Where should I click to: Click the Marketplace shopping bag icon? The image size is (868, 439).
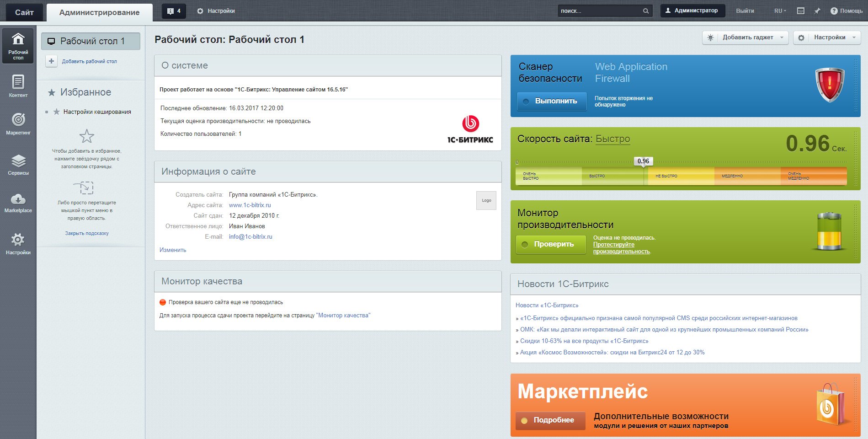830,404
